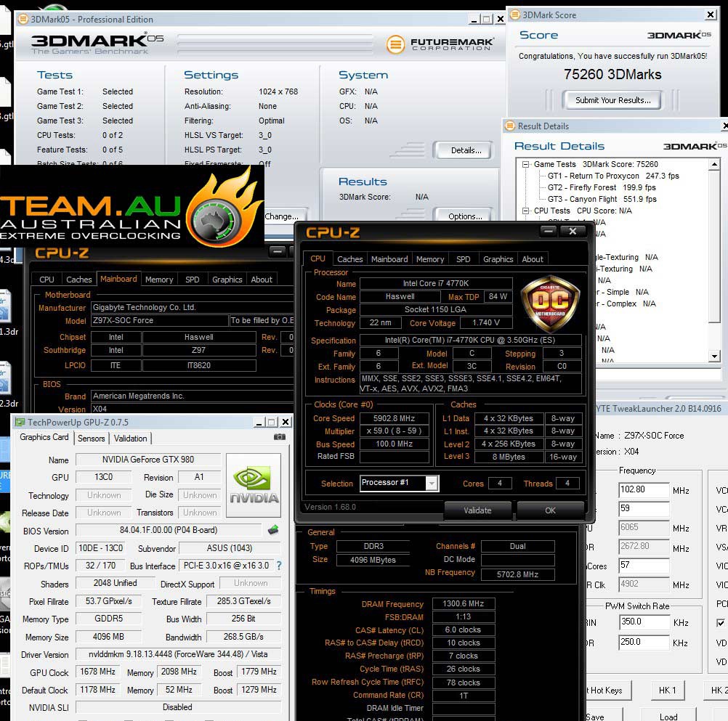Open the Mainboard tab in front CPU-Z

coord(389,259)
